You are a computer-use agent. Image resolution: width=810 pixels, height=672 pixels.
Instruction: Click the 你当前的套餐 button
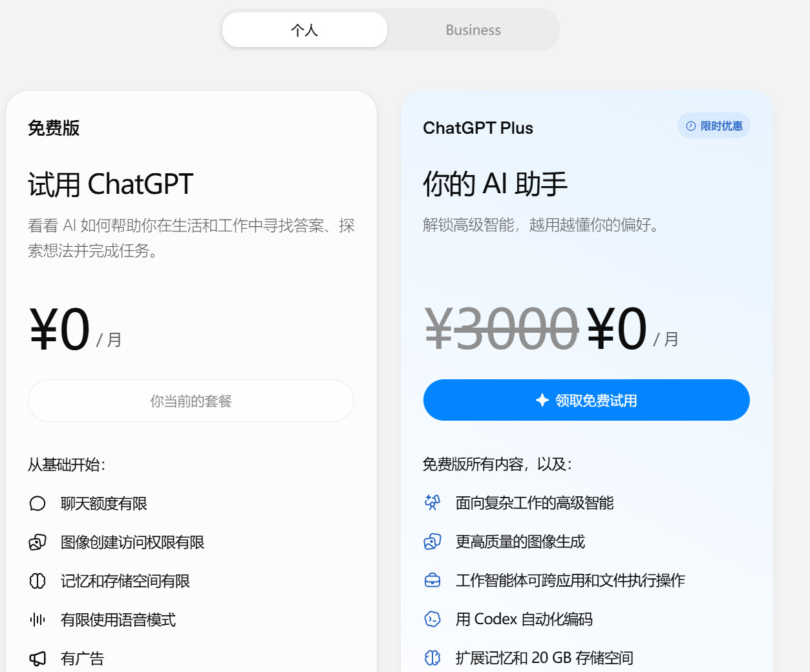(191, 401)
